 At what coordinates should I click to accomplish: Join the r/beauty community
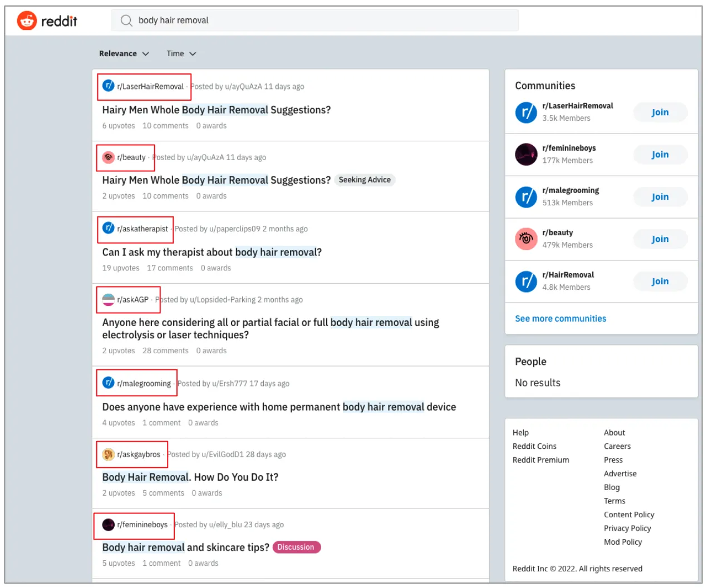click(x=660, y=239)
